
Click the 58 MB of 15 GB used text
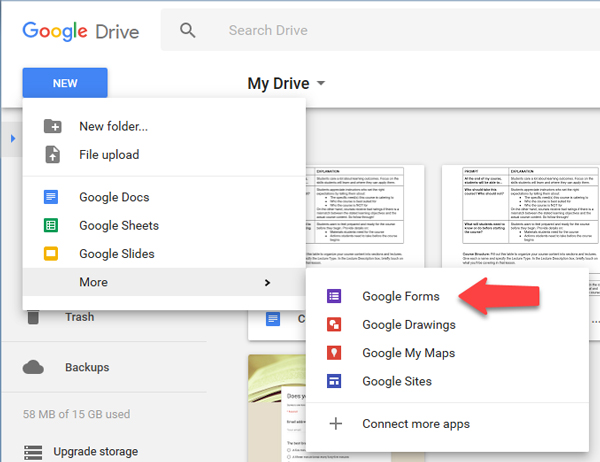pos(76,414)
